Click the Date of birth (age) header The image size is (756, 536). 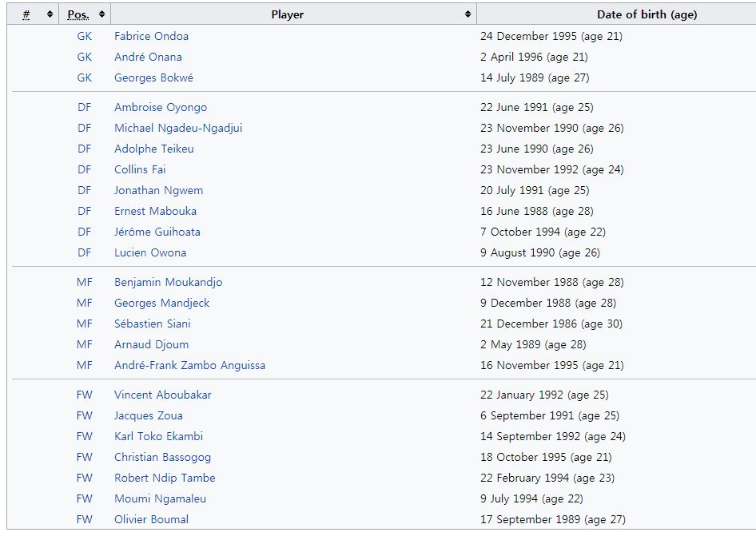647,14
